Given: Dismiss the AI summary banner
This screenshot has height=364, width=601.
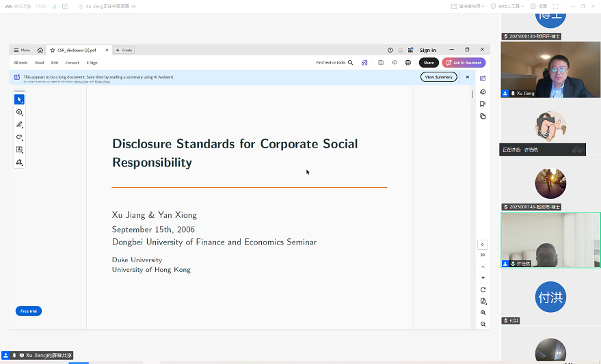Looking at the screenshot, I should pos(467,77).
